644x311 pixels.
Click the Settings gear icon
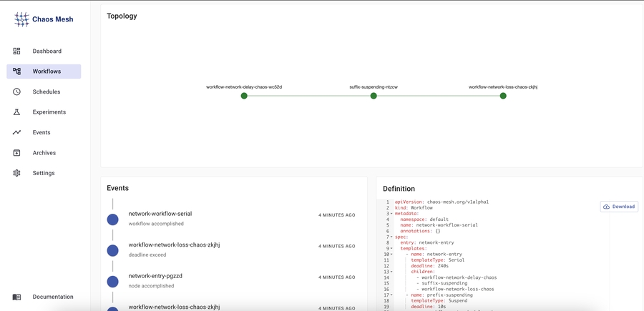16,173
